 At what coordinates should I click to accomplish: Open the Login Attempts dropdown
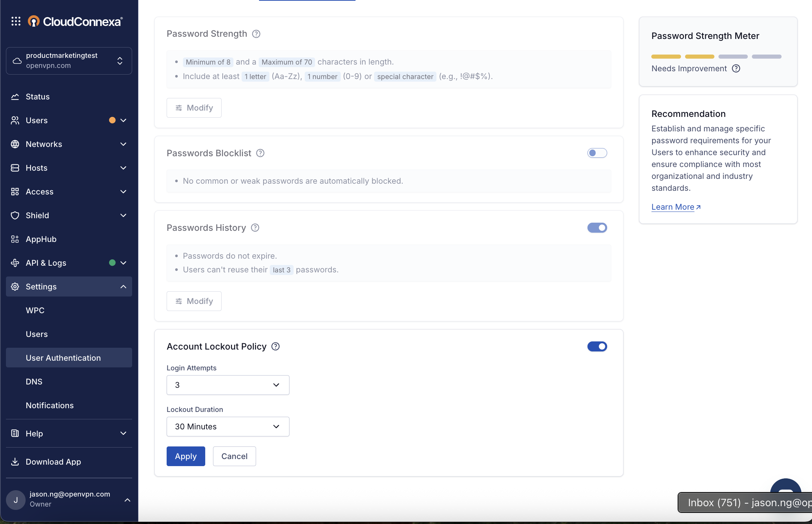[227, 385]
